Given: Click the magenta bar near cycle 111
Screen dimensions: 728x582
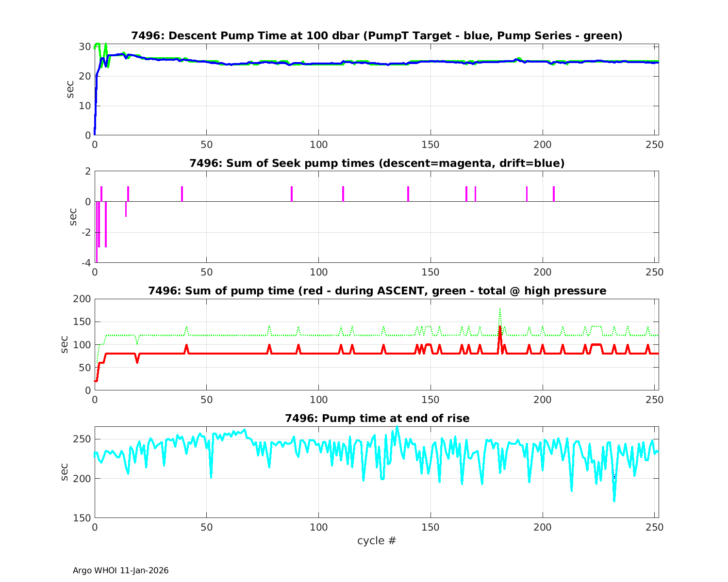Looking at the screenshot, I should [343, 194].
